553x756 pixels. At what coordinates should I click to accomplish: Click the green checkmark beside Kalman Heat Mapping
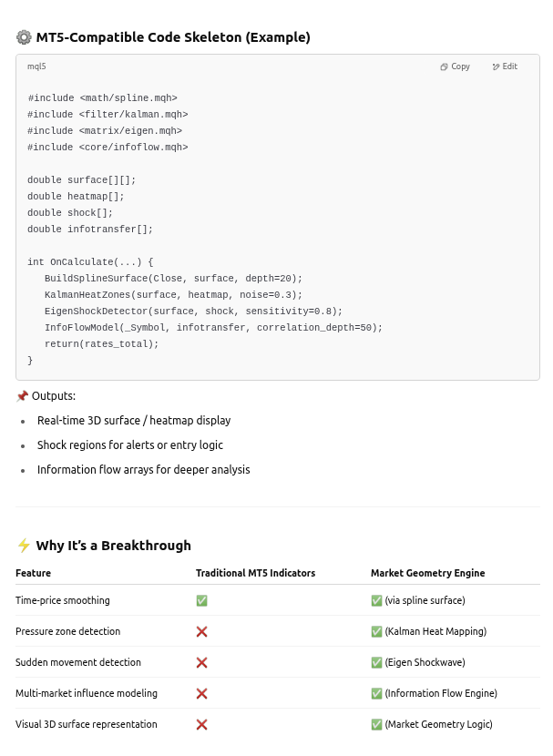tap(376, 632)
